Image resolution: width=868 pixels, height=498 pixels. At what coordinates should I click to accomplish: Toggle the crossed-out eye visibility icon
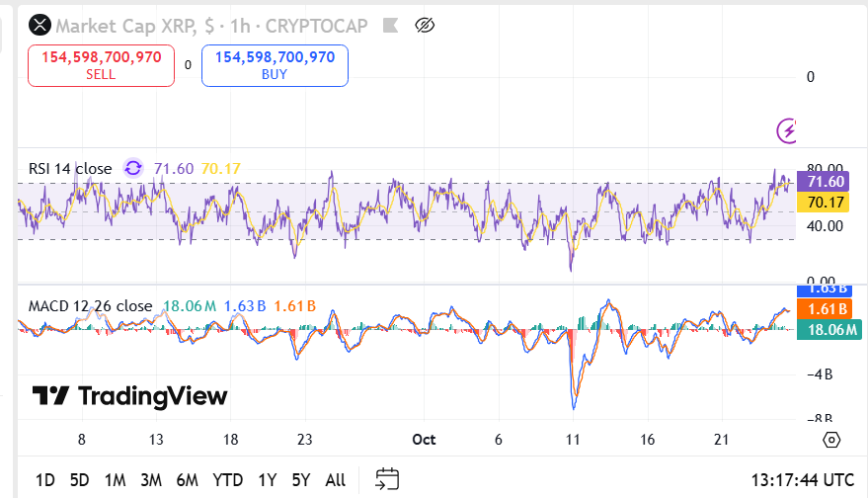click(x=426, y=25)
